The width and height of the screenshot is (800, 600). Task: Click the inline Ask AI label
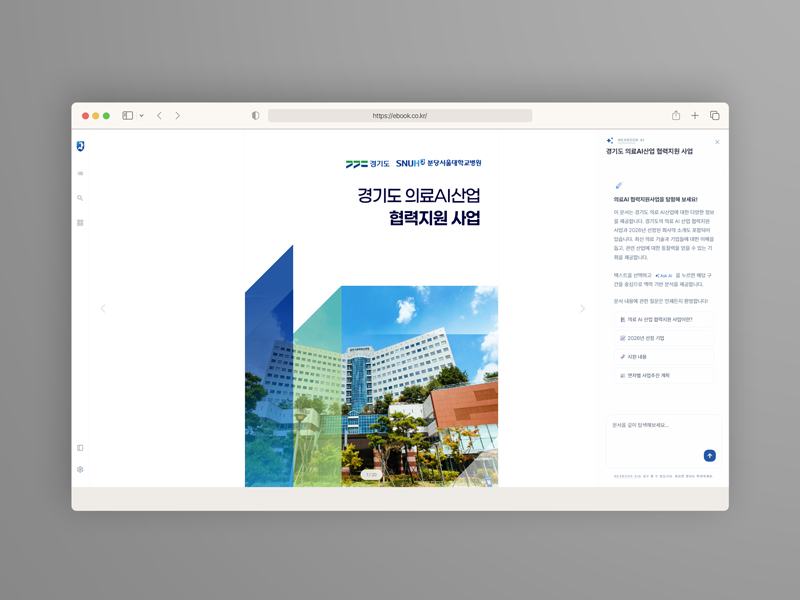[x=664, y=276]
